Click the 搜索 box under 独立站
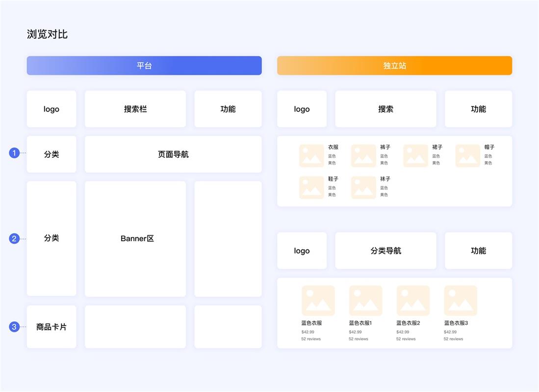This screenshot has width=539, height=392. pyautogui.click(x=385, y=109)
